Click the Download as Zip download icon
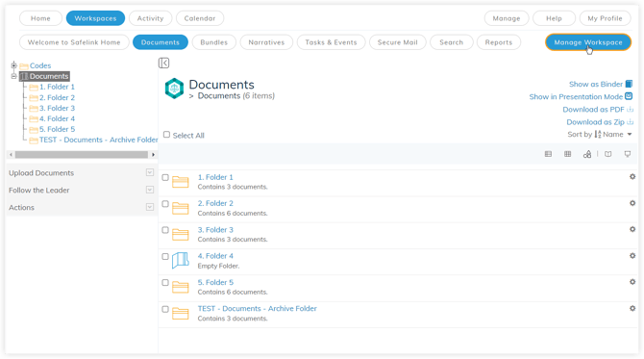This screenshot has height=359, width=644. (x=630, y=121)
